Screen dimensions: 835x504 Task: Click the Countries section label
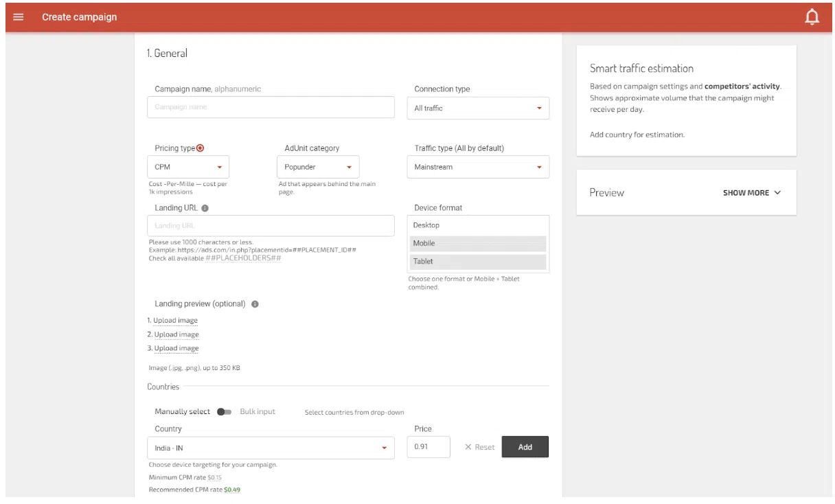[163, 387]
